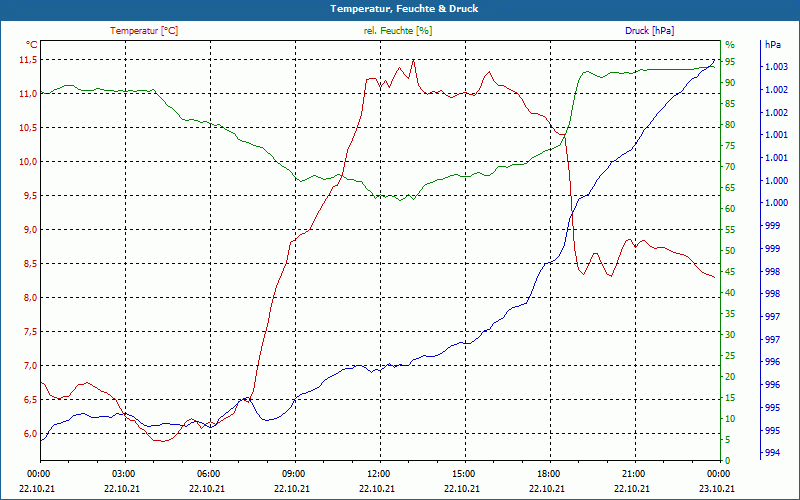Click the green '35' humidity axis value
This screenshot has width=800, height=500.
[730, 314]
